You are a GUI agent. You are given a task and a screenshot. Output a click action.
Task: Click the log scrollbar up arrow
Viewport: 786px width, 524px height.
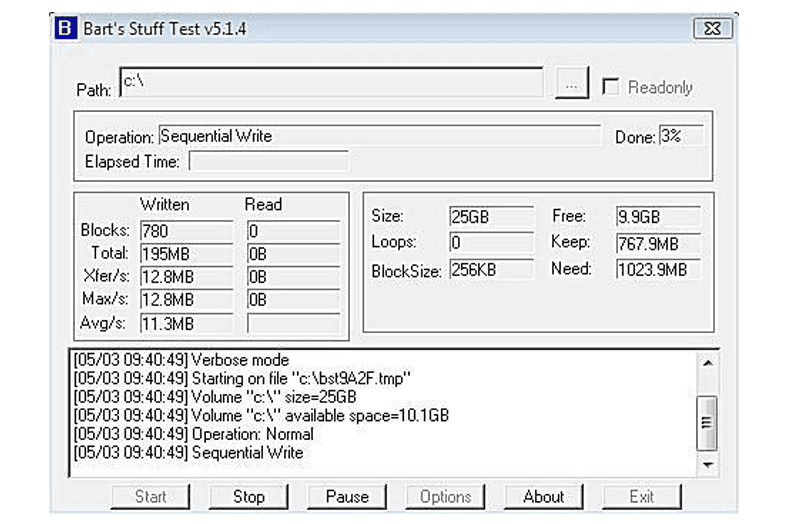pos(707,363)
